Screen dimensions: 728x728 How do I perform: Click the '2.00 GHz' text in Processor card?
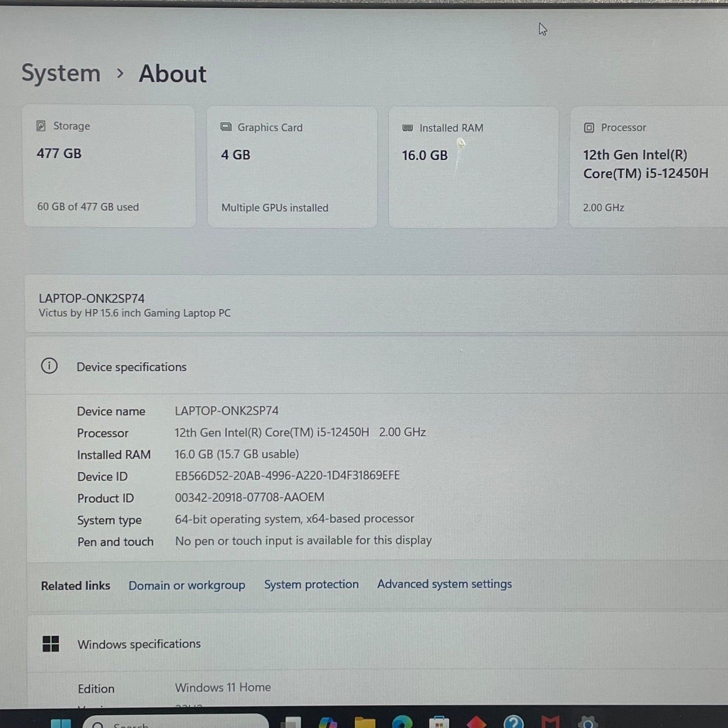coord(604,207)
